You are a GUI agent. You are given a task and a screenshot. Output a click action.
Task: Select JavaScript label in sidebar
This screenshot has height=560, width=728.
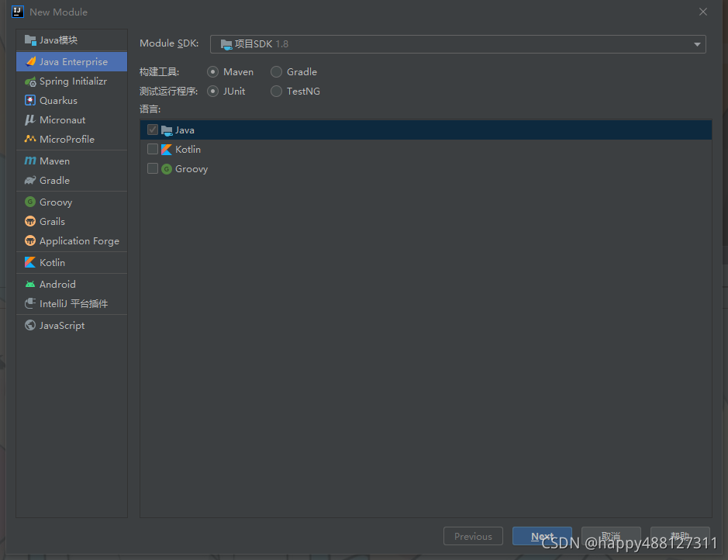coord(62,326)
